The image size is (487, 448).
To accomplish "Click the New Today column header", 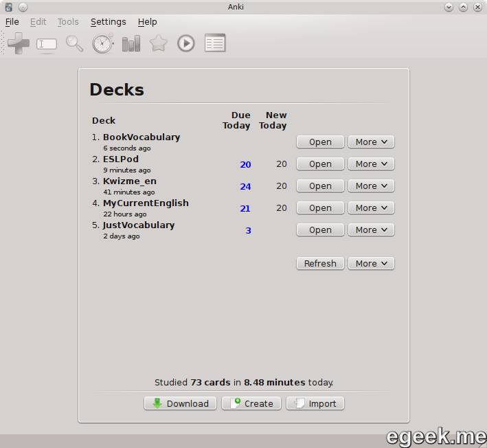I will coord(273,120).
